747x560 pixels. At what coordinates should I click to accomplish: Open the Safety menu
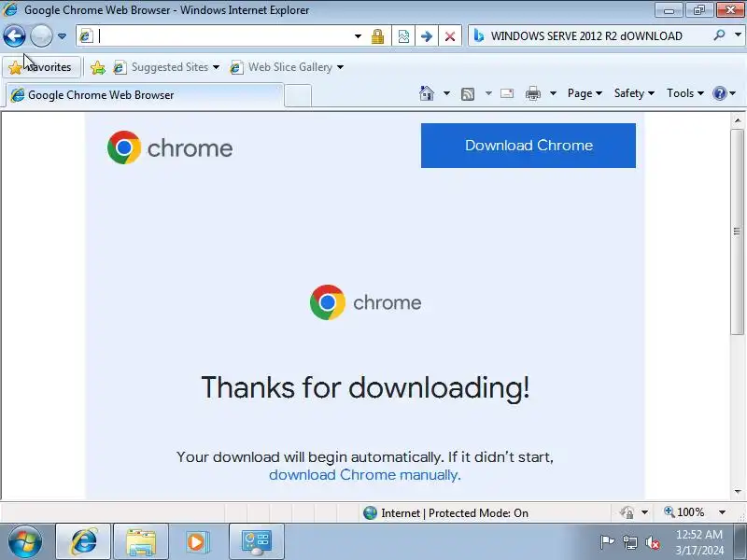pyautogui.click(x=634, y=93)
